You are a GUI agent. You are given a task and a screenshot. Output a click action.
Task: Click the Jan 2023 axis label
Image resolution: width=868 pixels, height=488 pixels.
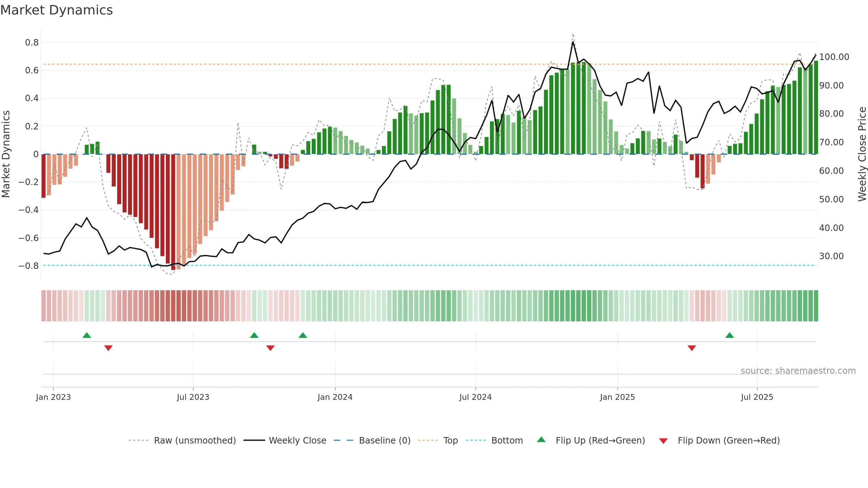[x=54, y=397]
